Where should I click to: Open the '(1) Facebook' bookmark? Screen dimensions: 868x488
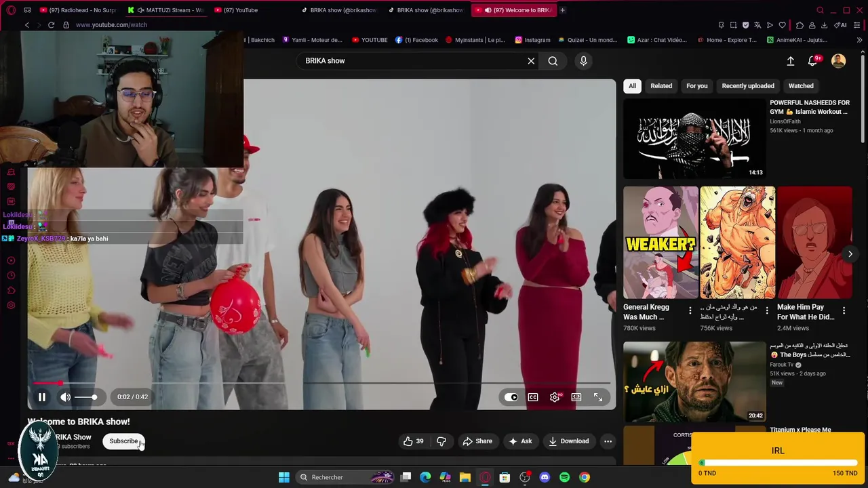tap(416, 40)
